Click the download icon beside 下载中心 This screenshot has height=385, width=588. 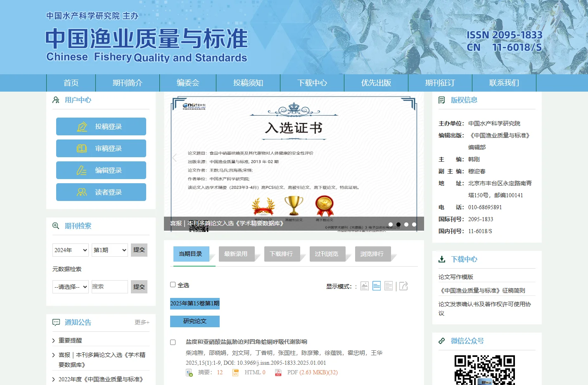coord(442,259)
